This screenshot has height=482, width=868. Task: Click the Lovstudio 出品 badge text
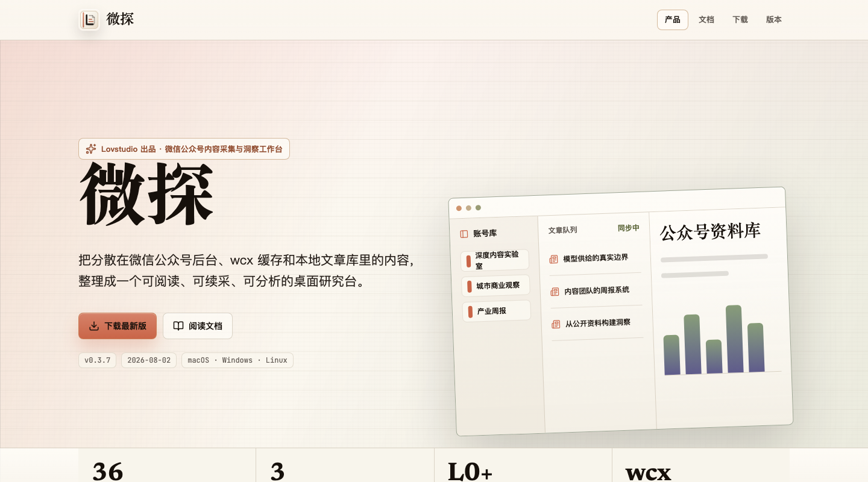[x=192, y=149]
